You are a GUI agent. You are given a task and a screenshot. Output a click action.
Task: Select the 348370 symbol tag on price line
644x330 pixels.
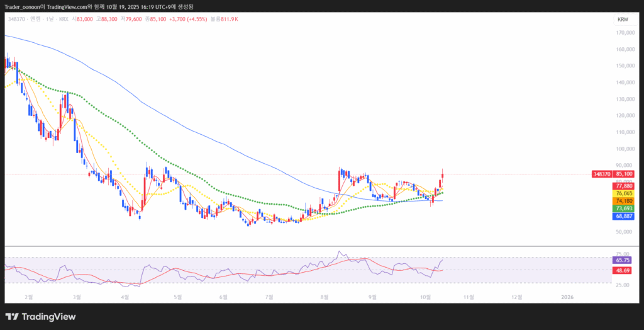coord(601,174)
